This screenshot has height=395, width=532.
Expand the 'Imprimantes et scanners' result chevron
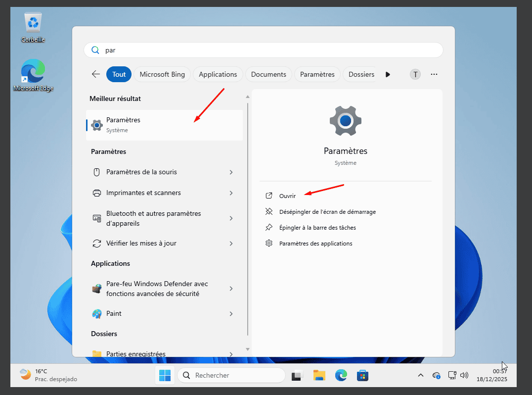click(x=231, y=193)
